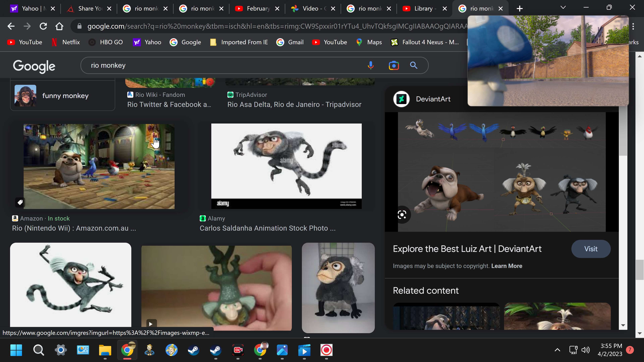Open Google Lens search by image
This screenshot has width=644, height=362.
point(394,66)
